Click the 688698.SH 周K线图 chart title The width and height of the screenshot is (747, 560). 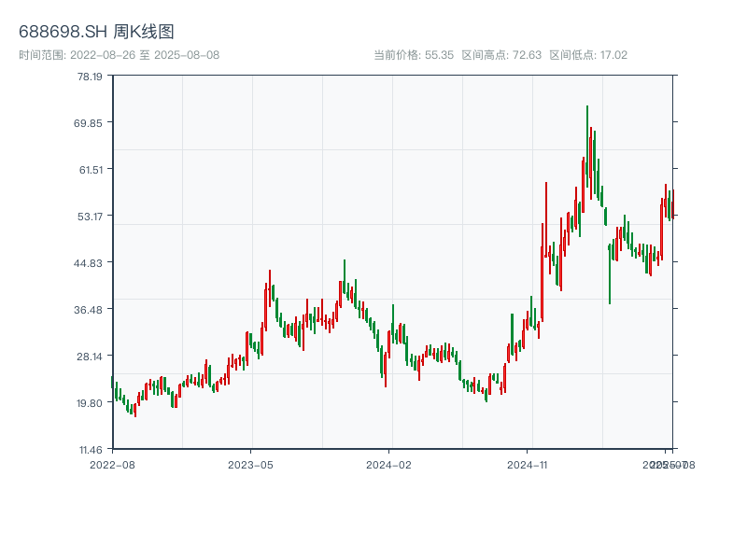(96, 32)
